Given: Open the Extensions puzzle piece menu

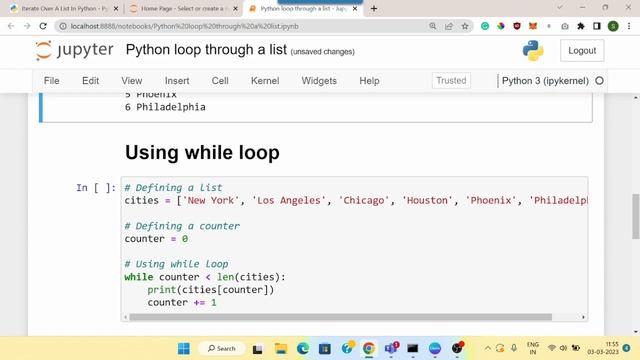Looking at the screenshot, I should click(581, 26).
